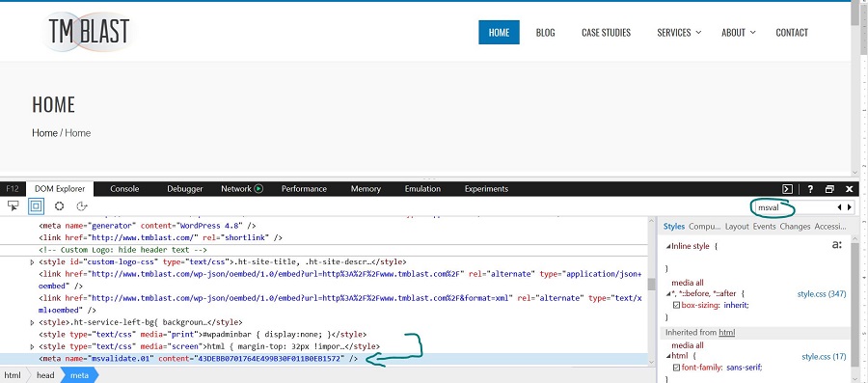Open the BLOG navigation link
Viewport: 868px width, 383px height.
pyautogui.click(x=545, y=33)
